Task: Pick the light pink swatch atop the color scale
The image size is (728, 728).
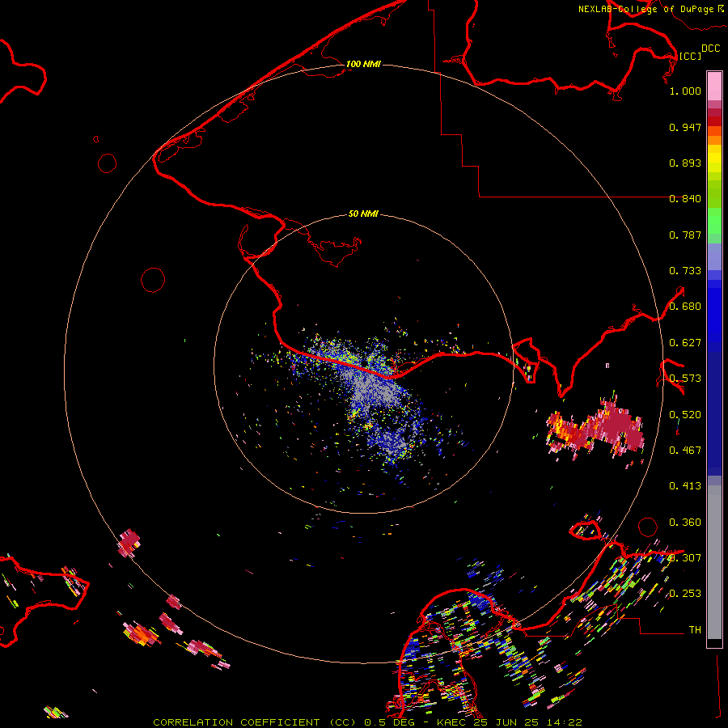Action: (x=714, y=86)
